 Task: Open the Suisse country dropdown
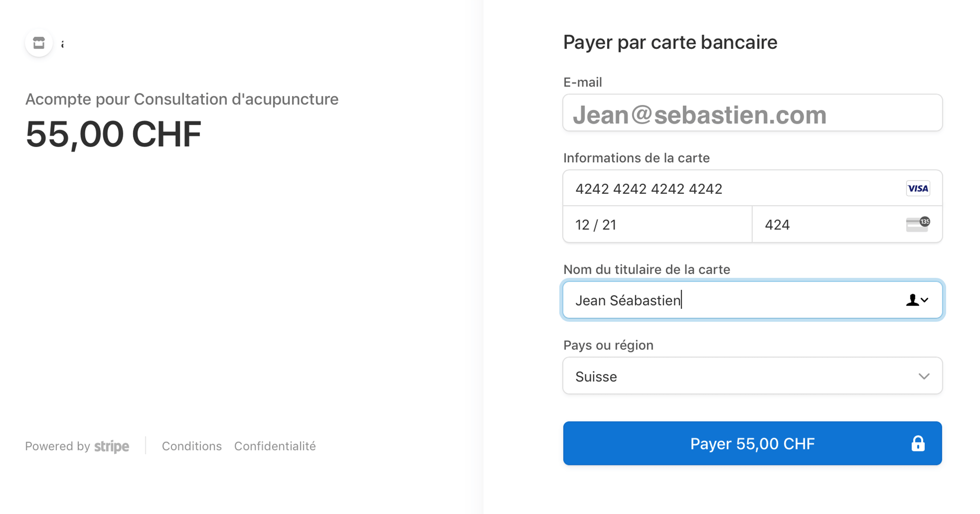pyautogui.click(x=735, y=376)
